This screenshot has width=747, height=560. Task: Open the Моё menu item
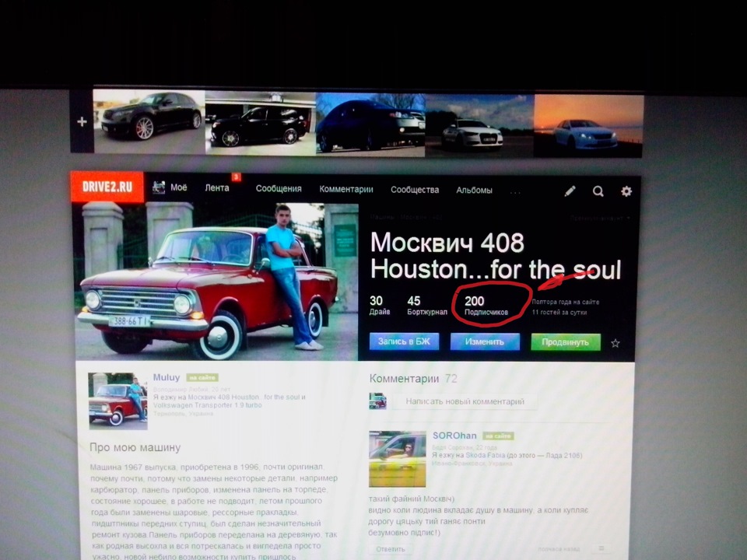[179, 187]
